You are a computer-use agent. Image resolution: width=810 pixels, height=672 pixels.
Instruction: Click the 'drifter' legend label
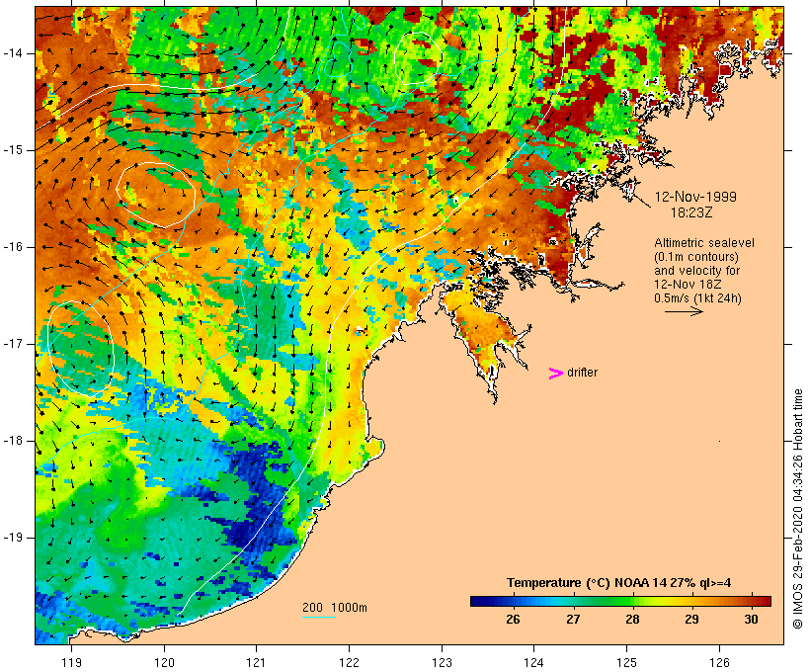(582, 373)
